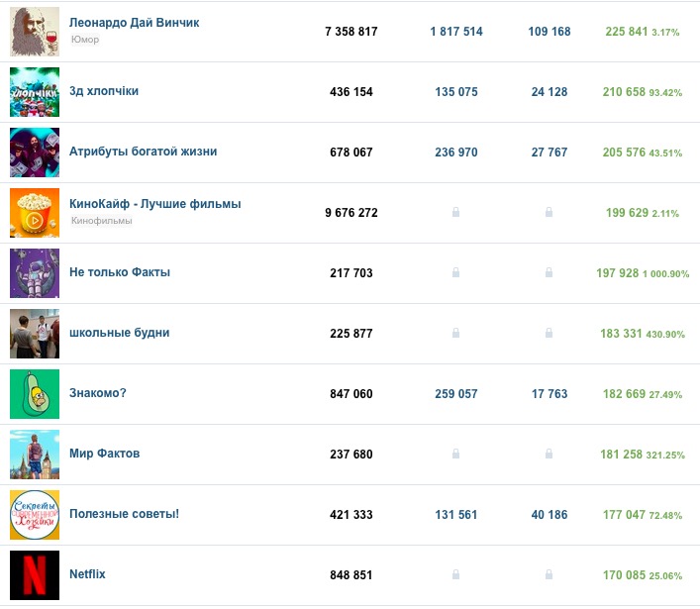Click the astronaut avatar of Не только Факты
The width and height of the screenshot is (700, 609).
(x=35, y=273)
